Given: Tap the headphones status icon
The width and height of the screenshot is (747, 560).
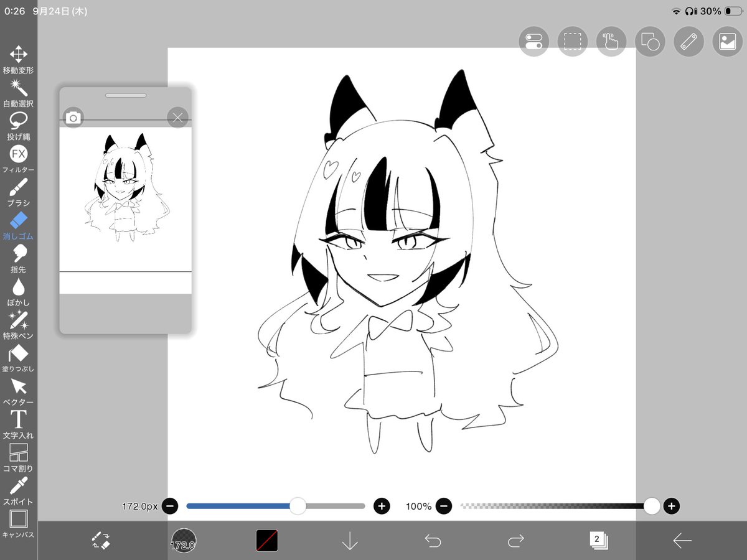Looking at the screenshot, I should click(x=690, y=11).
